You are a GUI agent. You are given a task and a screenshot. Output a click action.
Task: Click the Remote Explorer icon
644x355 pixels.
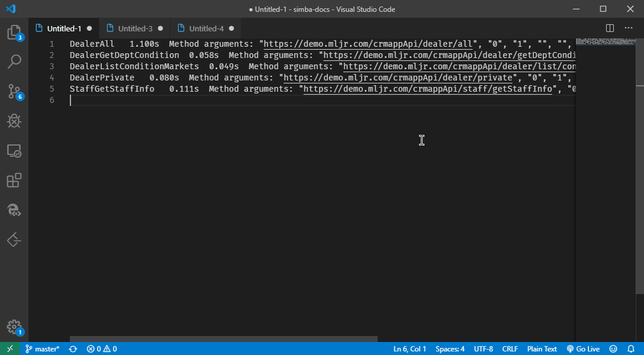point(13,151)
